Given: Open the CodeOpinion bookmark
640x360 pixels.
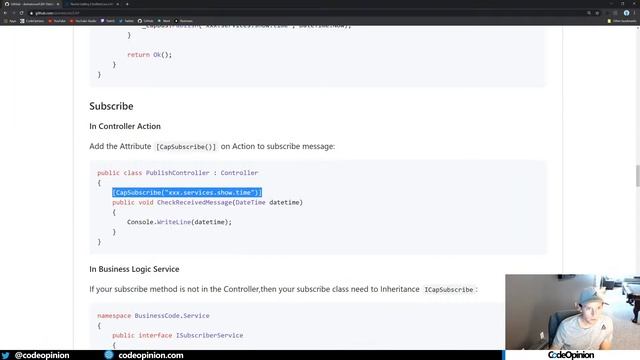Looking at the screenshot, I should 32,21.
